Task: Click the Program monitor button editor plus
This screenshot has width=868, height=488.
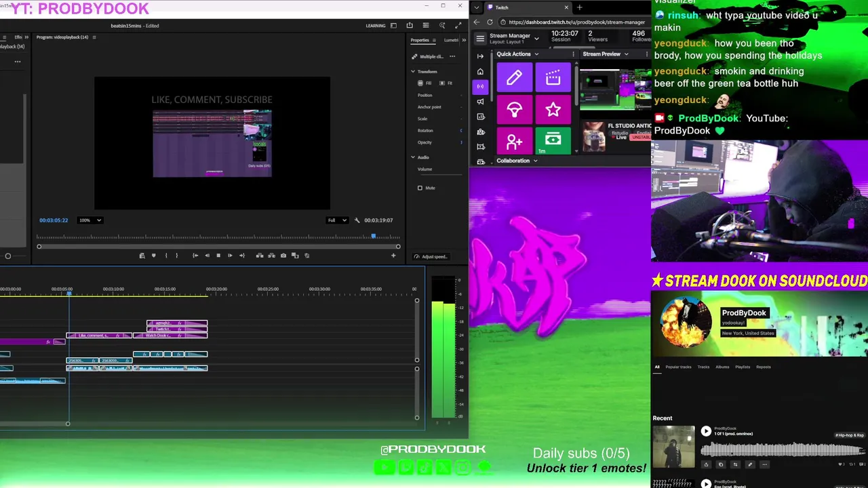Action: [393, 256]
